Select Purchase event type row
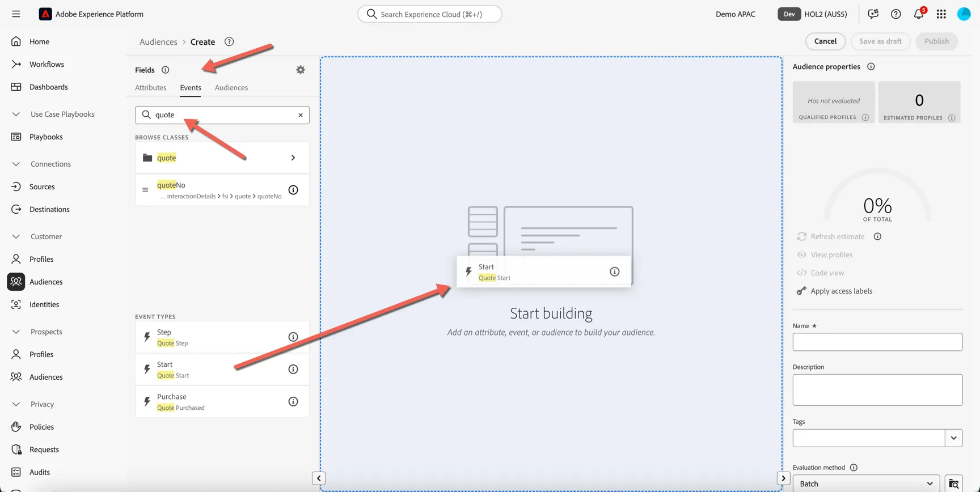This screenshot has height=492, width=980. coord(222,402)
